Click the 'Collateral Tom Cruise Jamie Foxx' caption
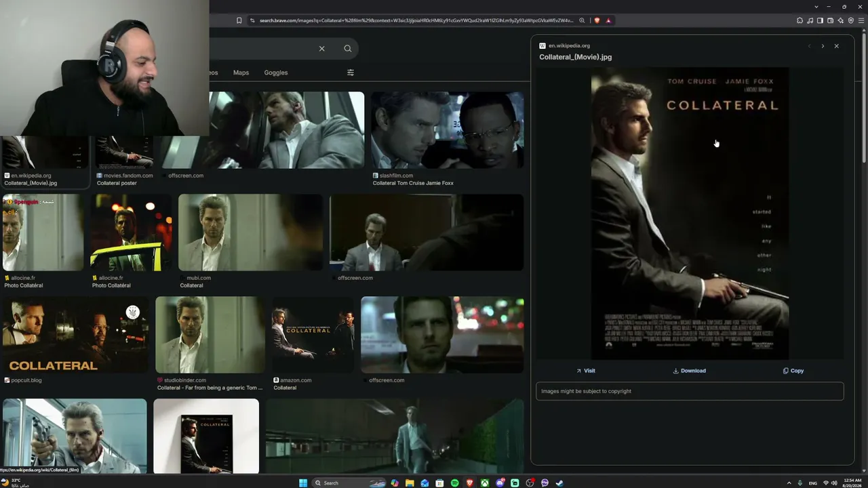This screenshot has height=488, width=868. coord(413,183)
